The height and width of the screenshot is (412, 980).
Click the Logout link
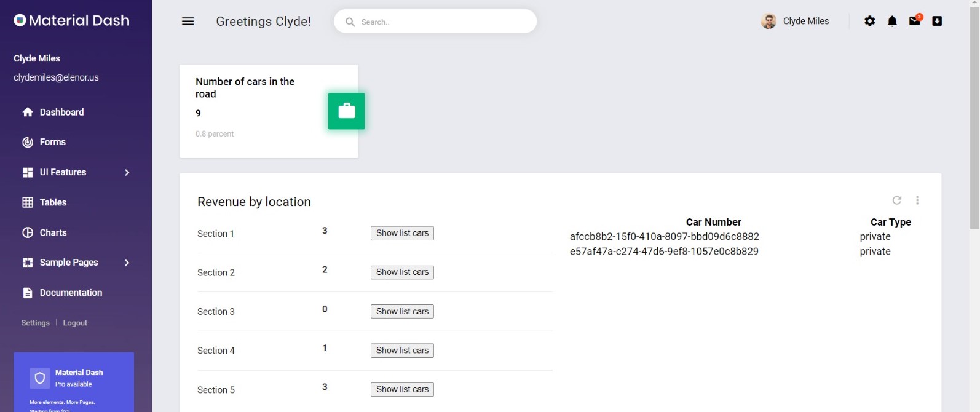tap(75, 323)
